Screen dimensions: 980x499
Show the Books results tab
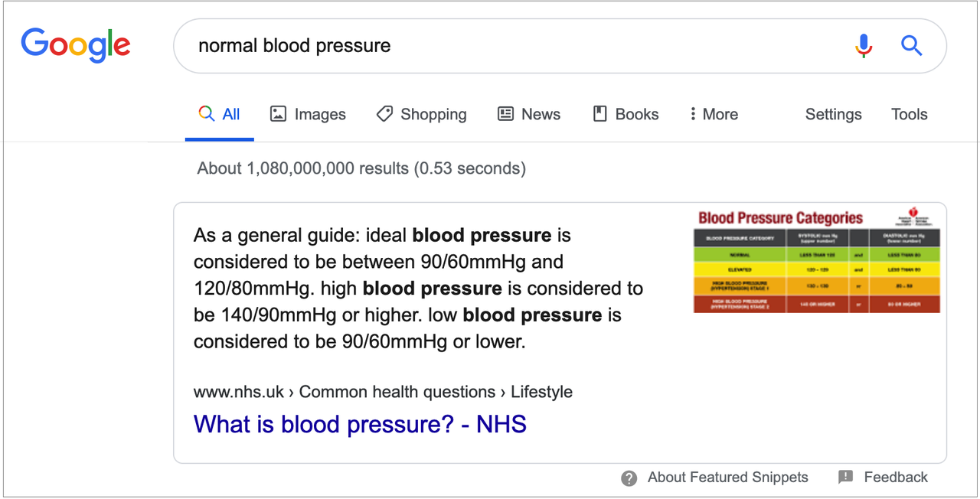pyautogui.click(x=626, y=114)
